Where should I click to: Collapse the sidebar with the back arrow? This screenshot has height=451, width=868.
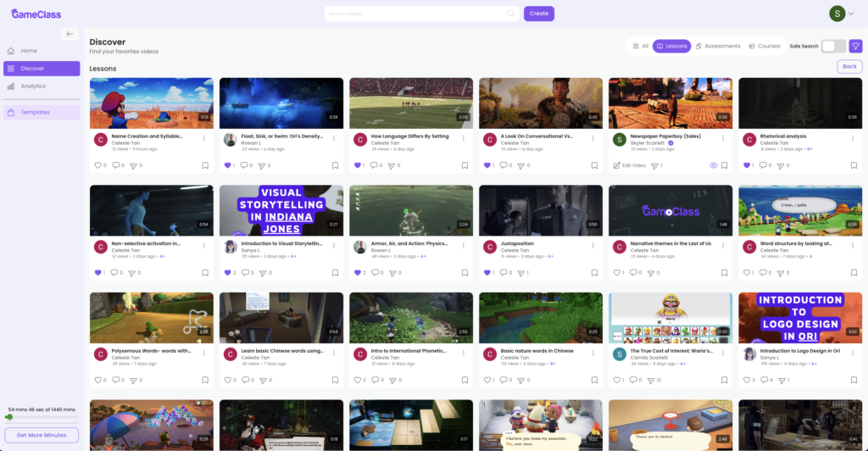point(70,34)
